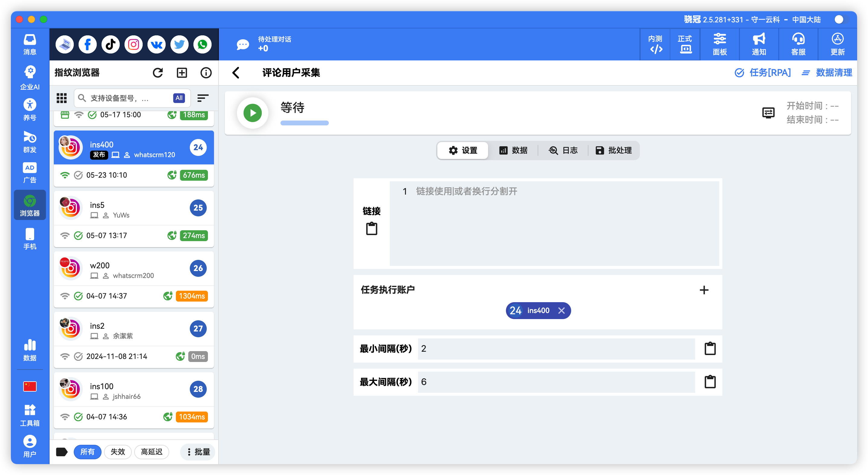Select the laptop device platform icon
The width and height of the screenshot is (868, 475).
[65, 44]
